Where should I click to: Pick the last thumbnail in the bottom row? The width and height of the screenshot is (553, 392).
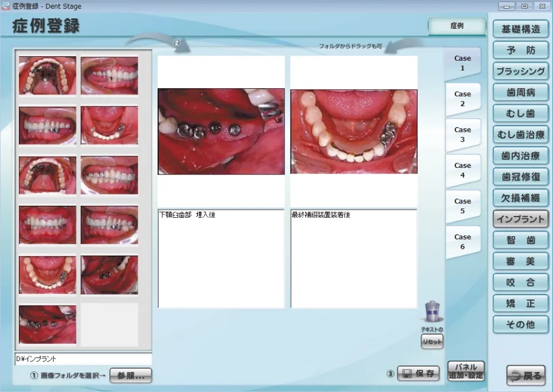tap(48, 324)
